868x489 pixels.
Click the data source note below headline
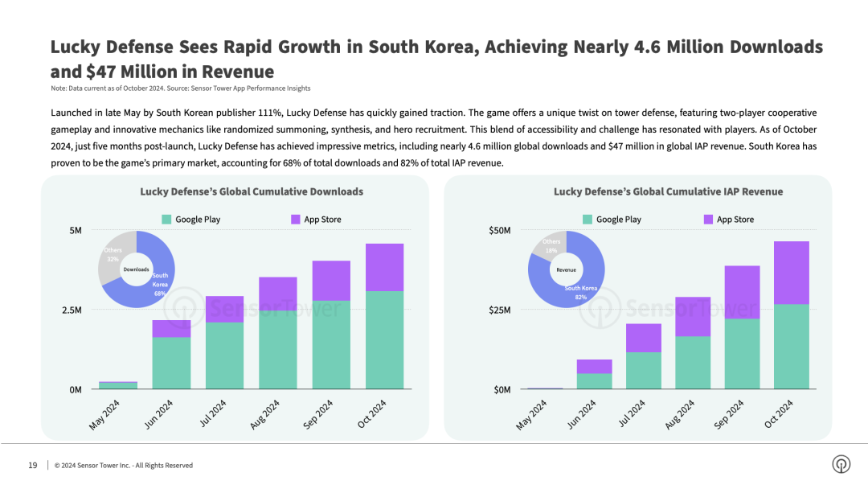181,88
